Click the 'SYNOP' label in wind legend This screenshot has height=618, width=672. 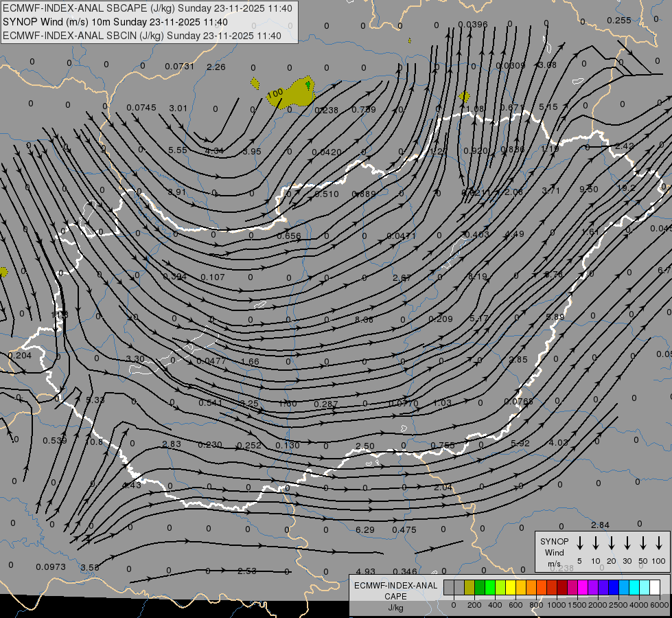pos(554,541)
